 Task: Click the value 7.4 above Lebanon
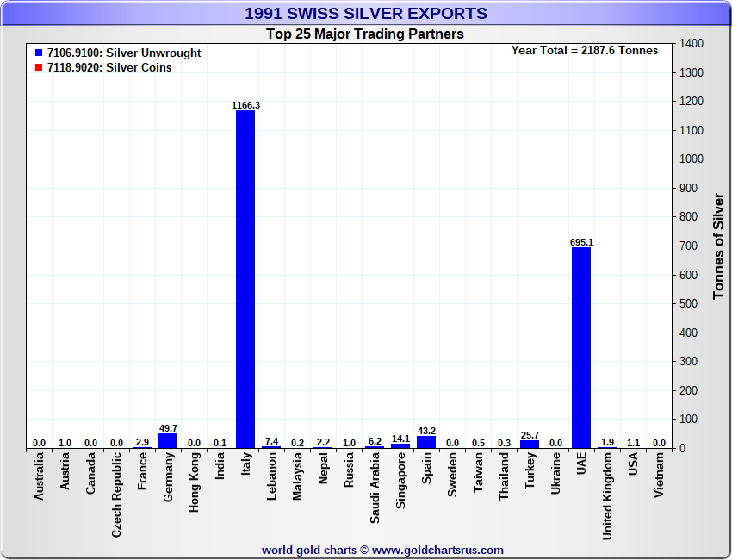[x=271, y=441]
